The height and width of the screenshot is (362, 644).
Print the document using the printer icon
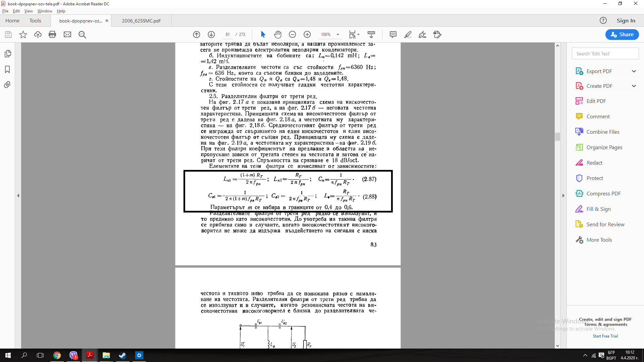point(52,35)
